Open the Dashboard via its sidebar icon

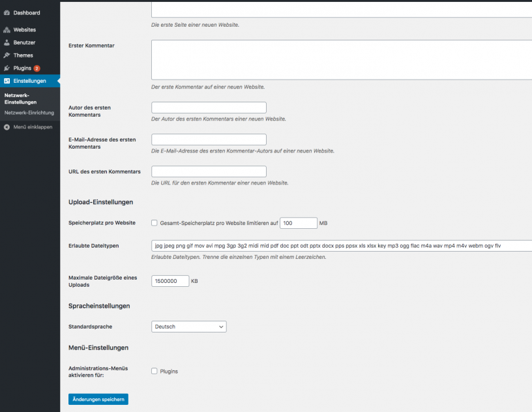(x=8, y=12)
